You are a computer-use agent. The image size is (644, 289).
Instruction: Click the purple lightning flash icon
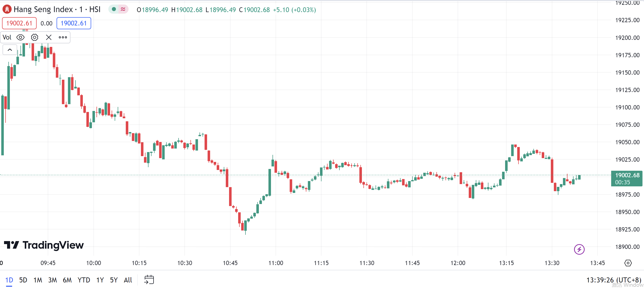(x=579, y=249)
